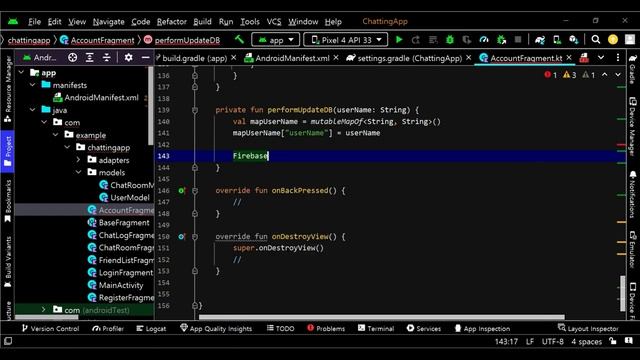640x360 pixels.
Task: Open the Problems tool window
Action: coord(326,329)
